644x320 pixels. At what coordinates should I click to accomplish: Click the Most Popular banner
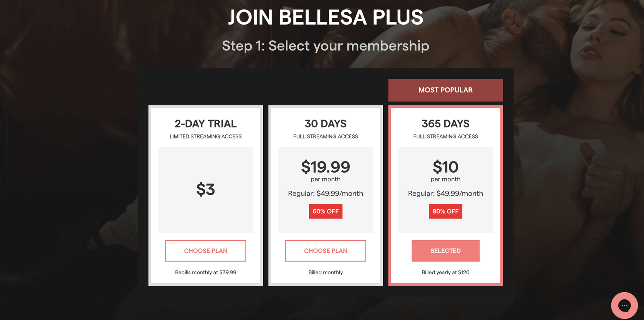click(446, 90)
